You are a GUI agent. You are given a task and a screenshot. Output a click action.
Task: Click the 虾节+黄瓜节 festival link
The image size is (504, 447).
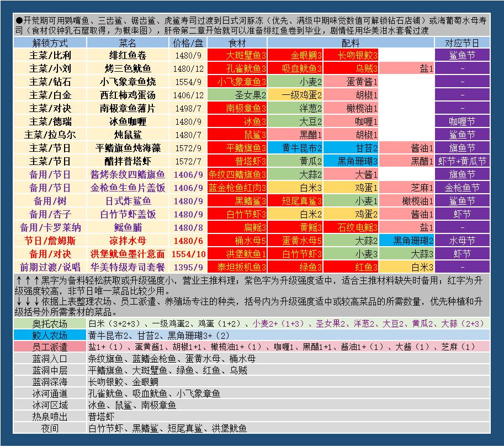click(462, 161)
